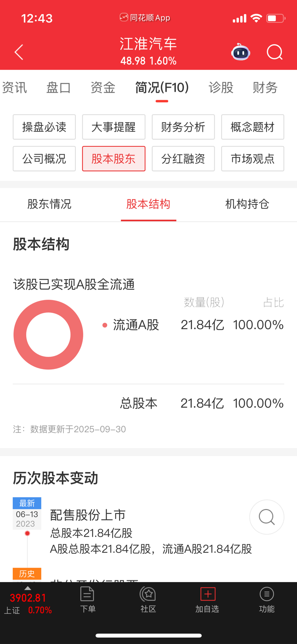Tap the 下单 order icon
Viewport: 297px width, 644px height.
pyautogui.click(x=87, y=599)
